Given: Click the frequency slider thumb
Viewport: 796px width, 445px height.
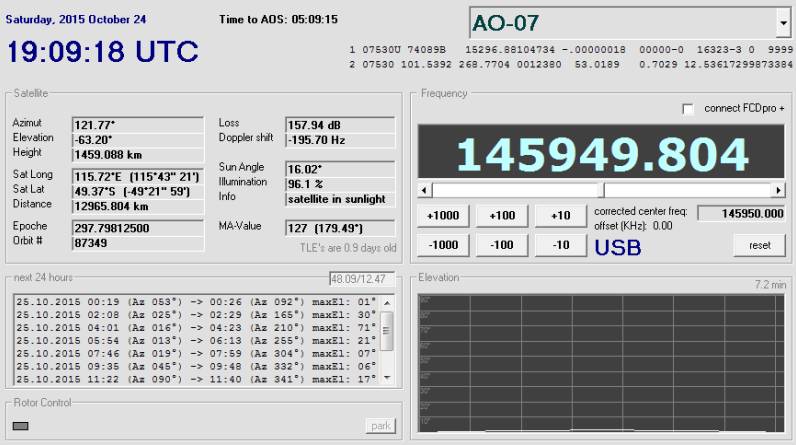Looking at the screenshot, I should click(601, 190).
